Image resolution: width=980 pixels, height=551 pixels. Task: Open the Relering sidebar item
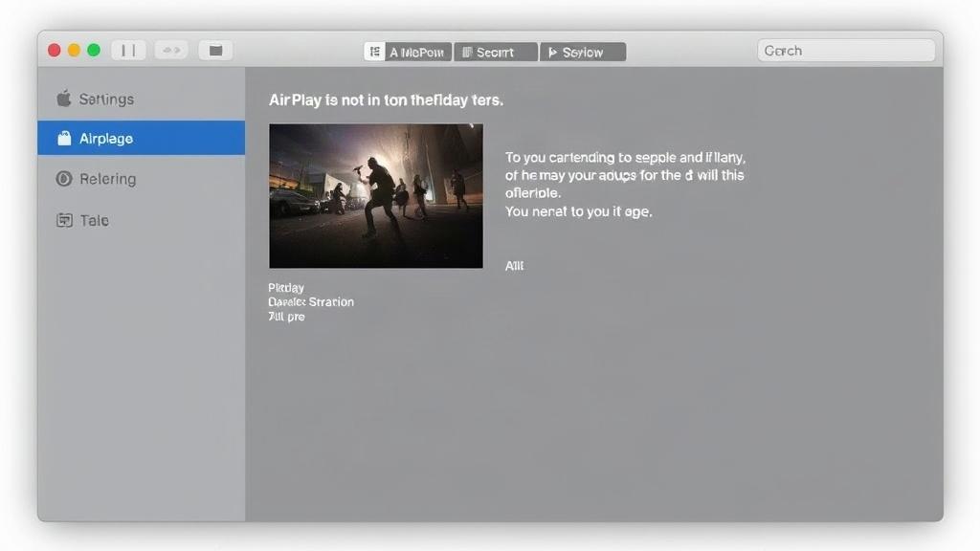click(x=142, y=179)
